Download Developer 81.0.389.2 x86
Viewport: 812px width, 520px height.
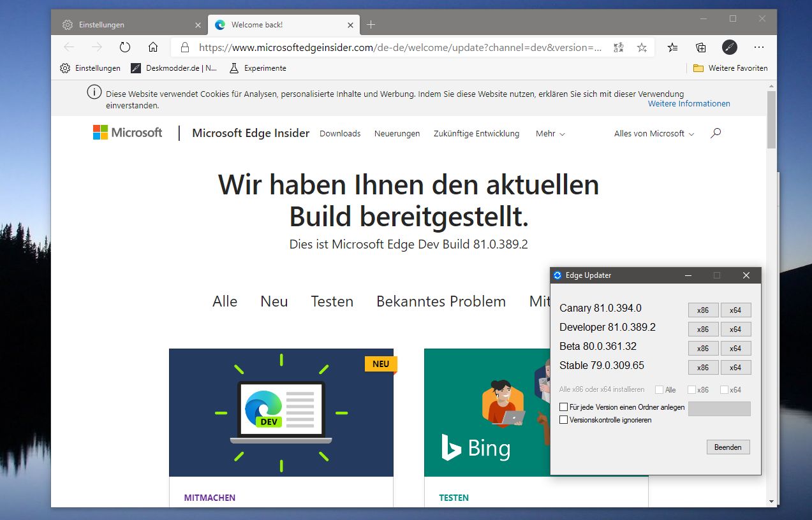point(703,329)
